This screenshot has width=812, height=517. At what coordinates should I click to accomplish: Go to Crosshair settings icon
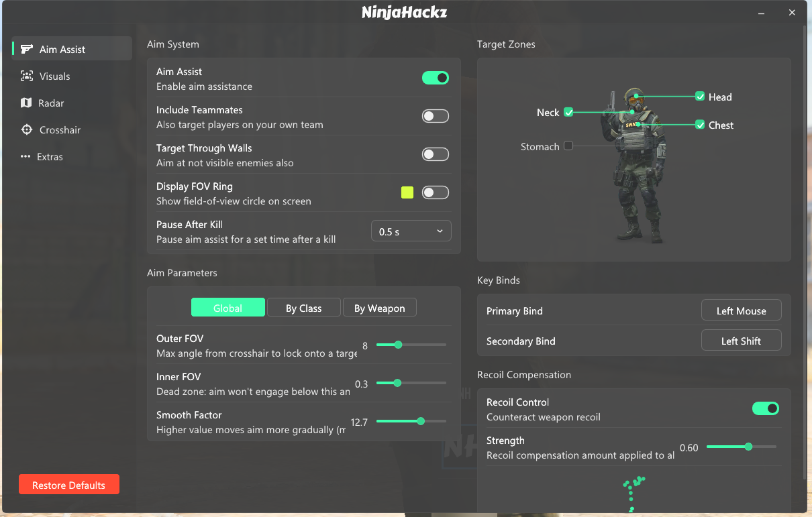click(x=26, y=129)
